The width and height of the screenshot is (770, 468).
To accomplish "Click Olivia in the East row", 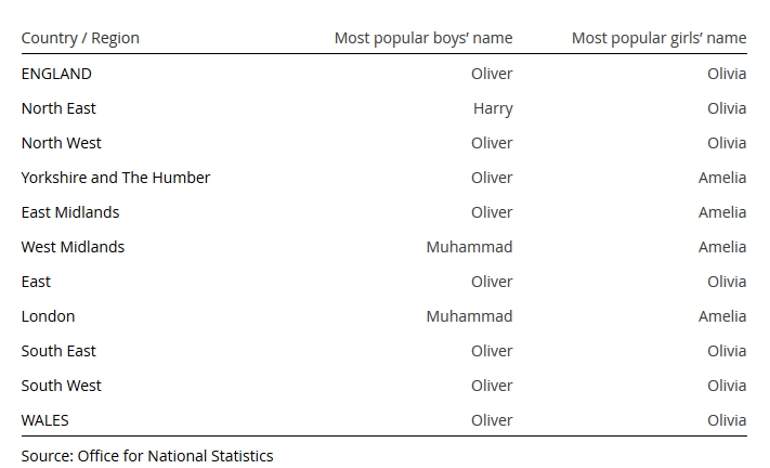I will pos(727,281).
